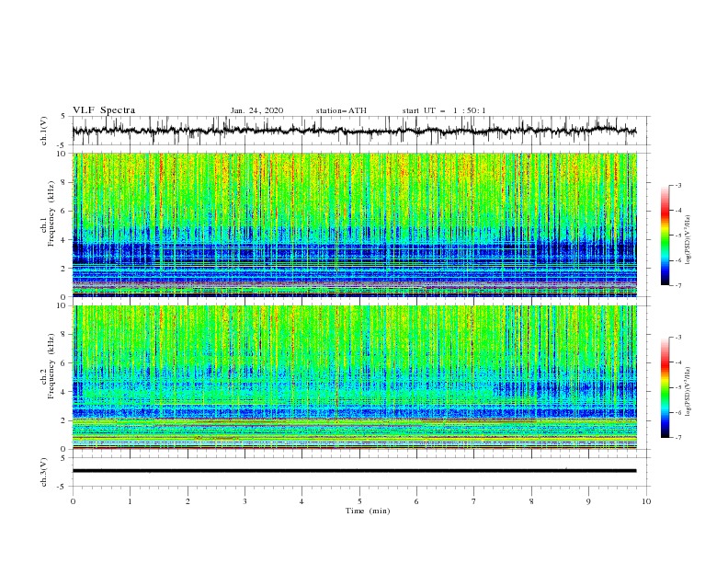The image size is (728, 563).
Task: Click inside the ch.2 spectrogram panel
Action: (x=354, y=377)
